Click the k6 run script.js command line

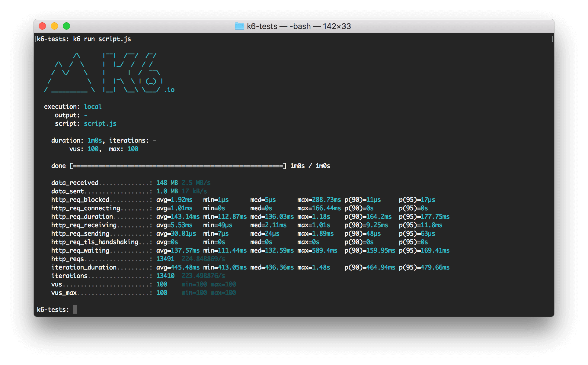[84, 39]
